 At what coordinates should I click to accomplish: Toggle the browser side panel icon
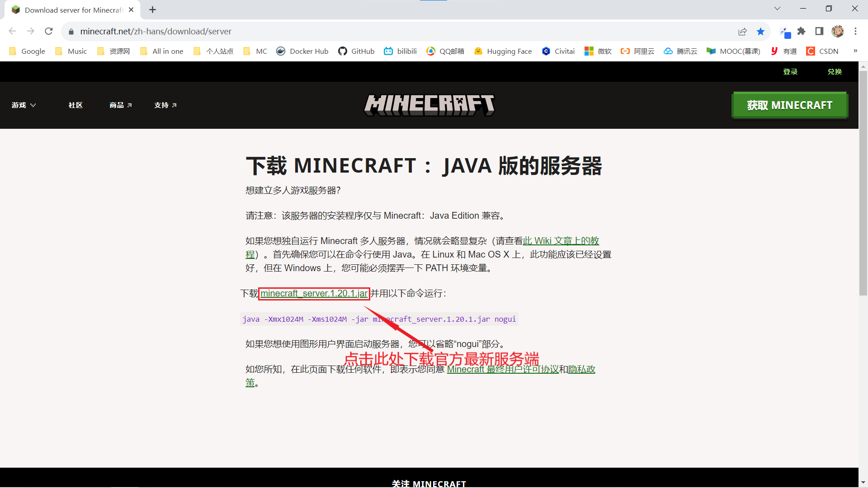click(819, 31)
